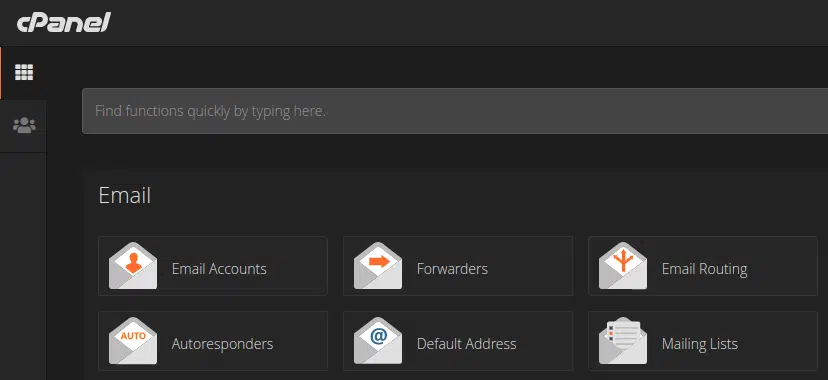The height and width of the screenshot is (380, 828).
Task: Select the Email Routing fork icon
Action: (623, 265)
